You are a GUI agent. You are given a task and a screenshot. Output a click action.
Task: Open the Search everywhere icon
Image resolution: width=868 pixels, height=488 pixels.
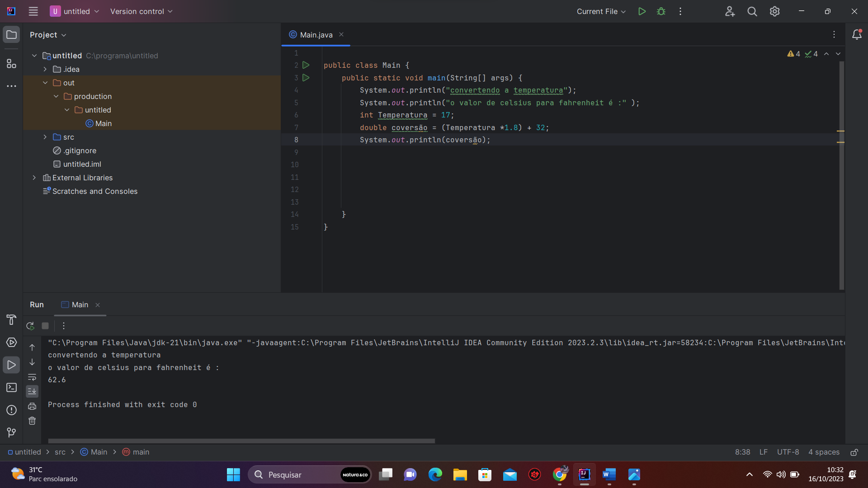[752, 11]
